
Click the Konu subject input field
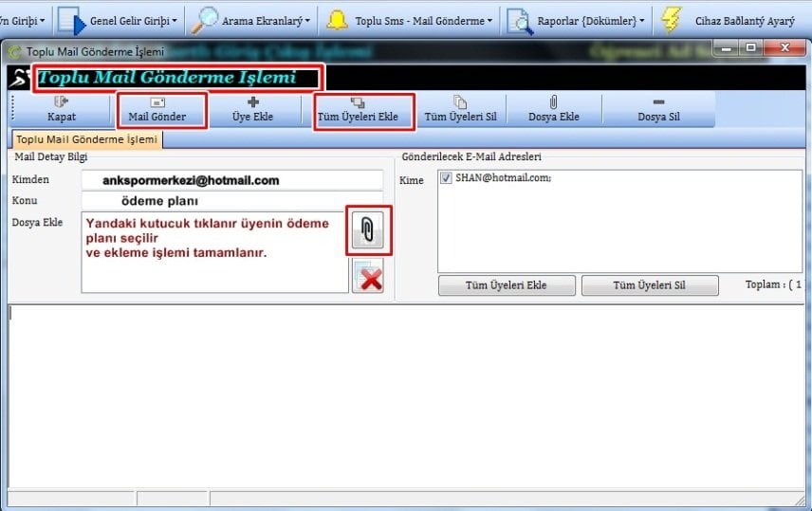[231, 201]
